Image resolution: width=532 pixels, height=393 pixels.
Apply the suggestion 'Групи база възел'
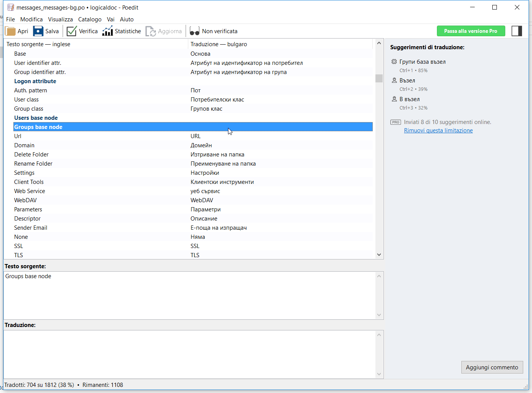(x=422, y=62)
